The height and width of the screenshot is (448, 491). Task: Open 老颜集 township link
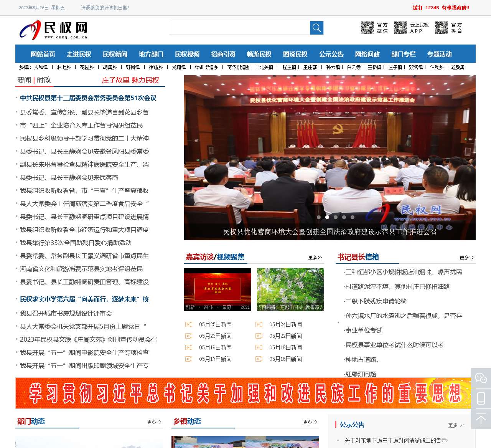[x=457, y=67]
